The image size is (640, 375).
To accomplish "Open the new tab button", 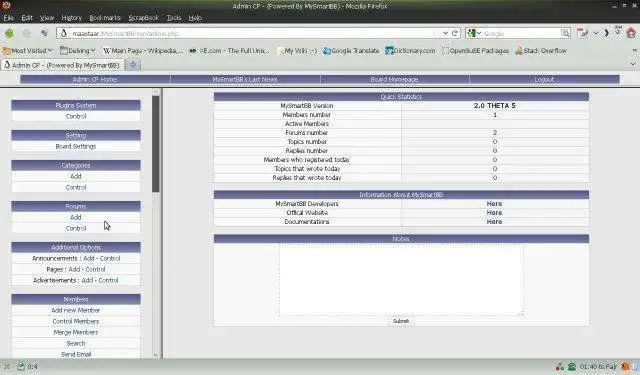I will (133, 65).
